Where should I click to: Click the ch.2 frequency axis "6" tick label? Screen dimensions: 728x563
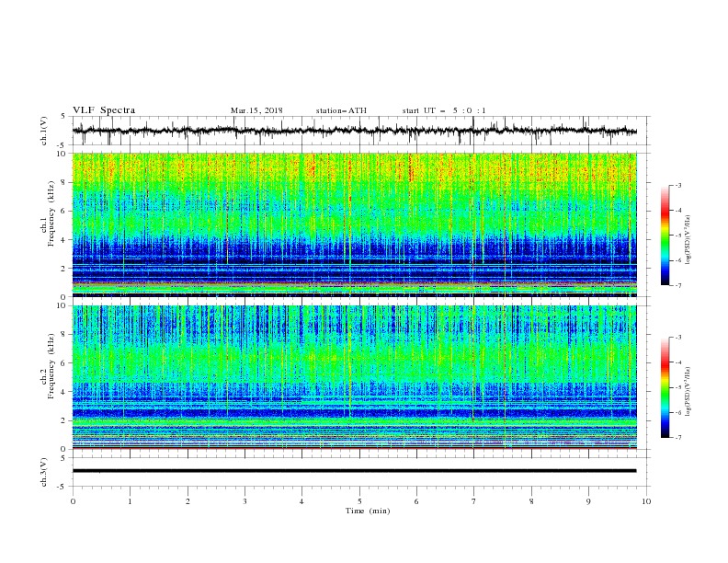[64, 363]
